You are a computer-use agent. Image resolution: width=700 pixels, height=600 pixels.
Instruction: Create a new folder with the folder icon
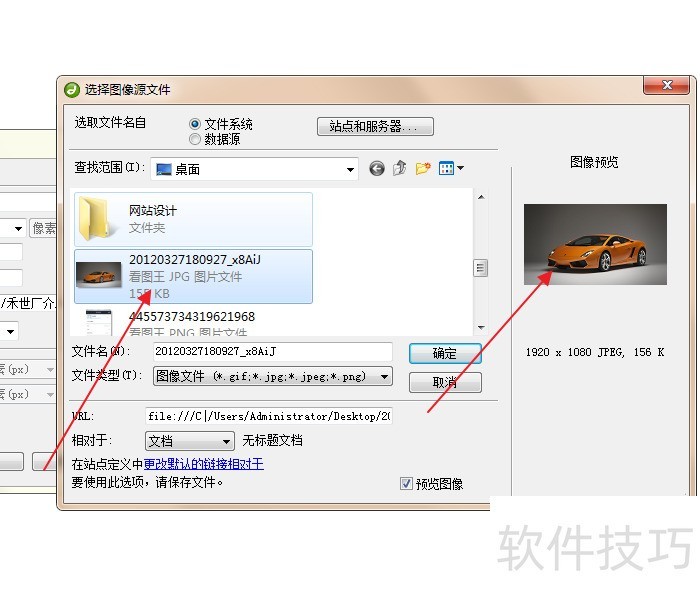(x=423, y=168)
